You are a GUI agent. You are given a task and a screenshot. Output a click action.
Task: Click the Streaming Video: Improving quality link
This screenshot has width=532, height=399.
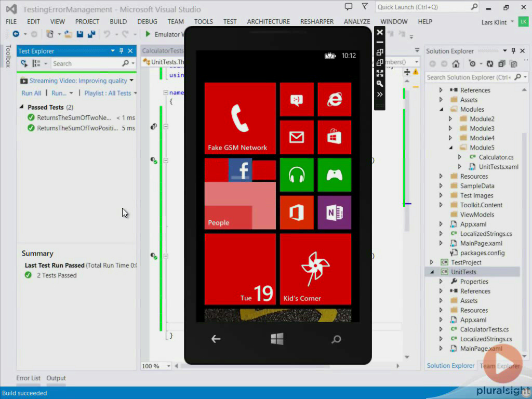pos(78,81)
